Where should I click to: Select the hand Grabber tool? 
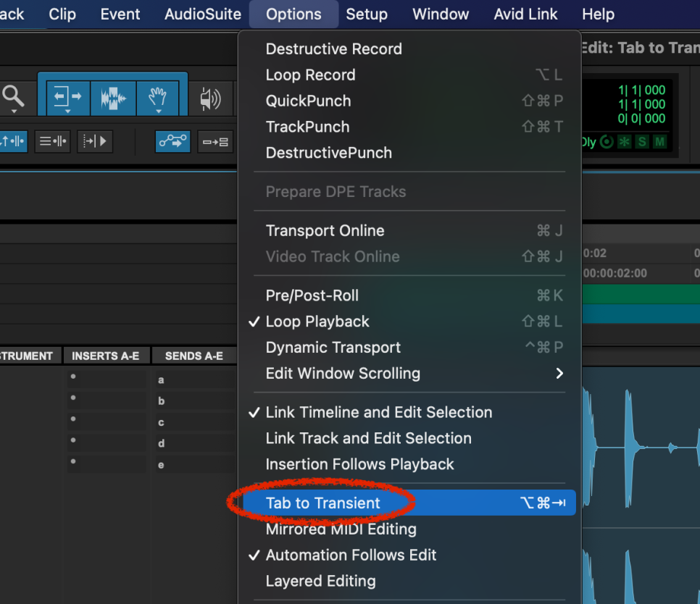(159, 94)
